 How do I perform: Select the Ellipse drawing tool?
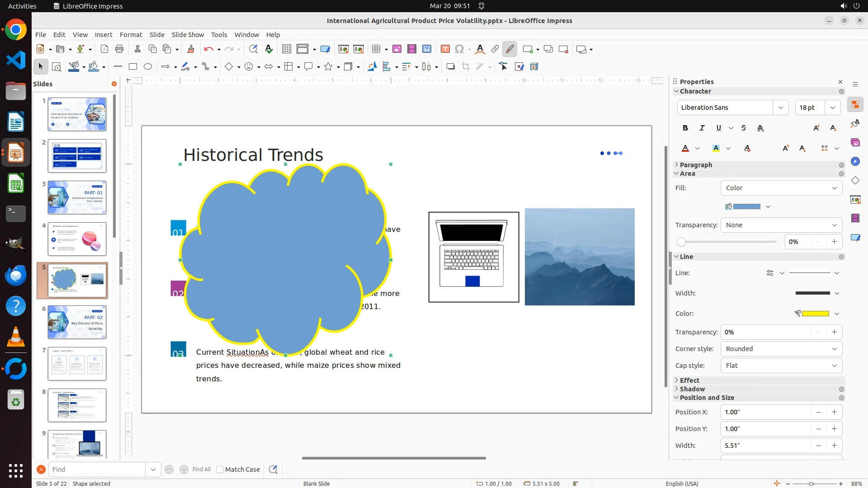pos(148,67)
